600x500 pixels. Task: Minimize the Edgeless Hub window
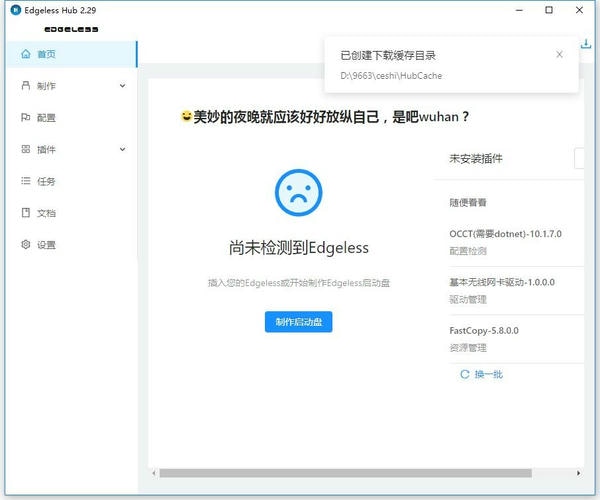point(519,10)
